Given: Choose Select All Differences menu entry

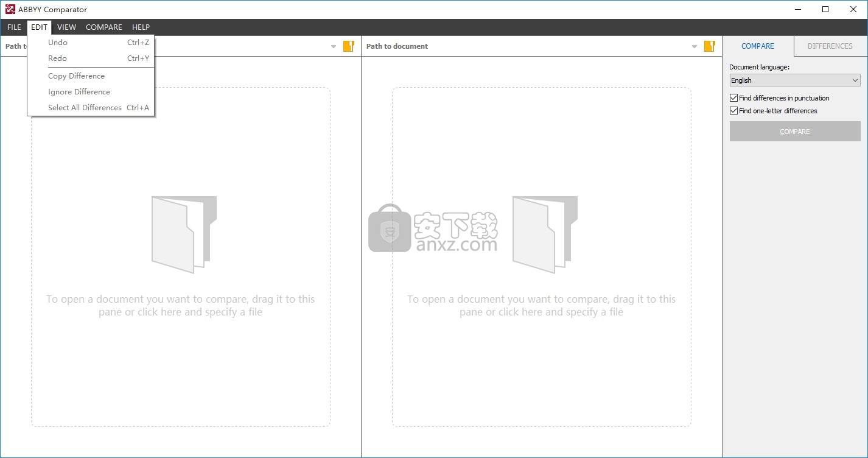Looking at the screenshot, I should (x=91, y=108).
